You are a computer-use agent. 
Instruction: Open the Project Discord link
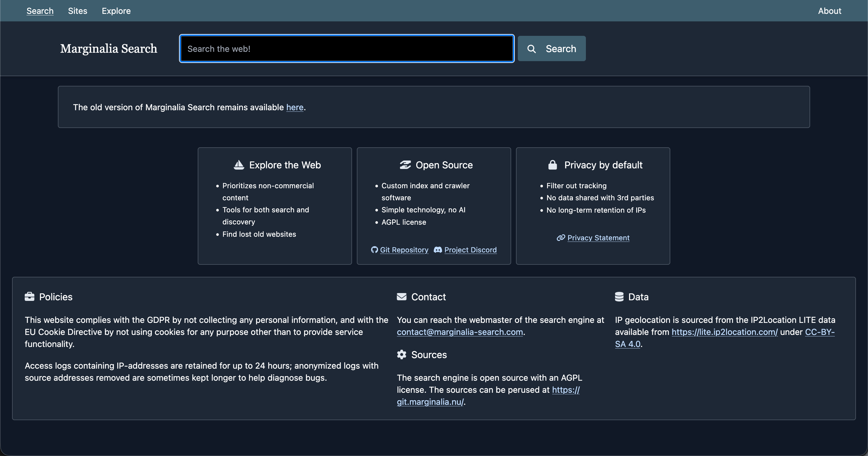coord(470,250)
